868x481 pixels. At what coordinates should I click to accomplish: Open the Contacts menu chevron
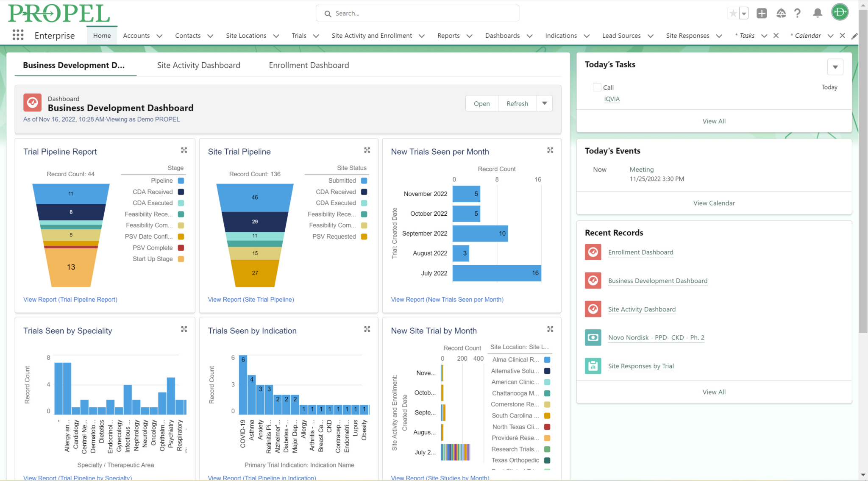click(x=210, y=36)
